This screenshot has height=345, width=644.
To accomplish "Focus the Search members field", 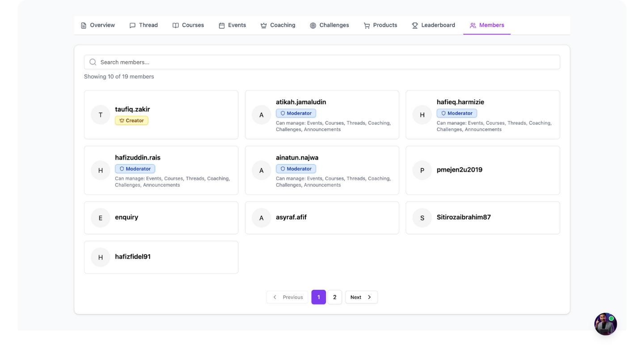I will pos(322,62).
